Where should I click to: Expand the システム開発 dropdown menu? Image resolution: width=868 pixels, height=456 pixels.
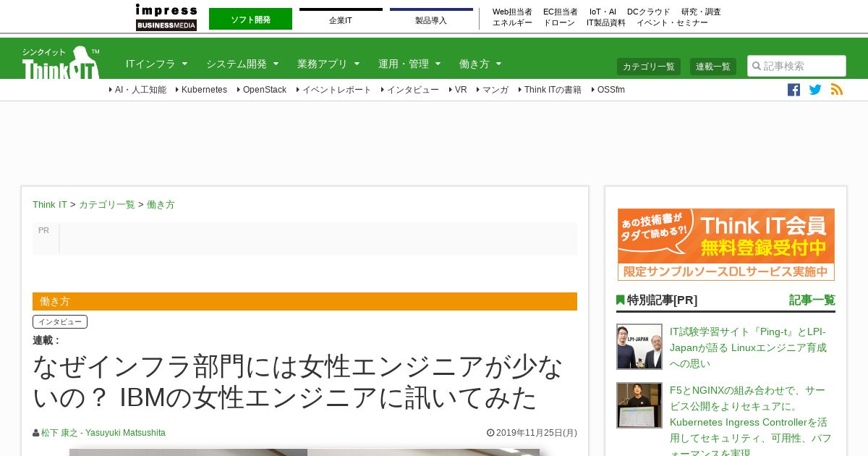[242, 64]
